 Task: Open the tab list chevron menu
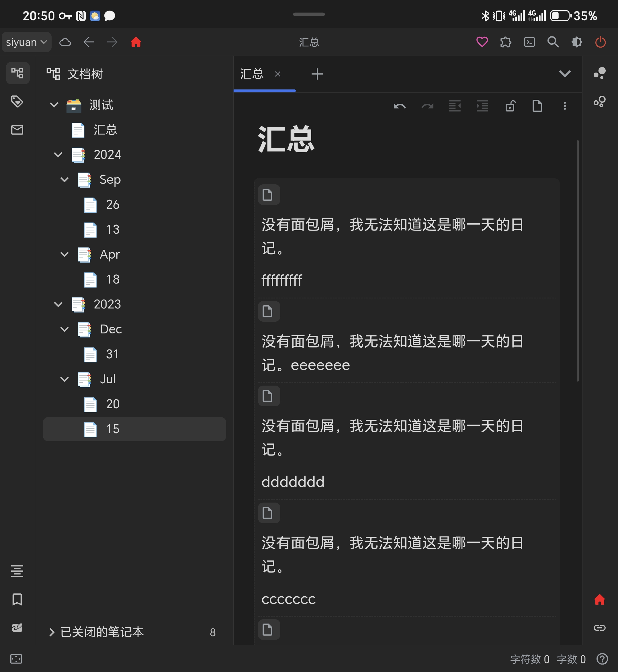click(565, 74)
